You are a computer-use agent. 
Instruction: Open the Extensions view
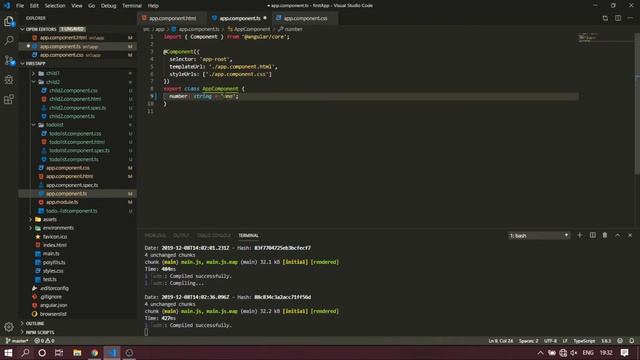point(9,99)
